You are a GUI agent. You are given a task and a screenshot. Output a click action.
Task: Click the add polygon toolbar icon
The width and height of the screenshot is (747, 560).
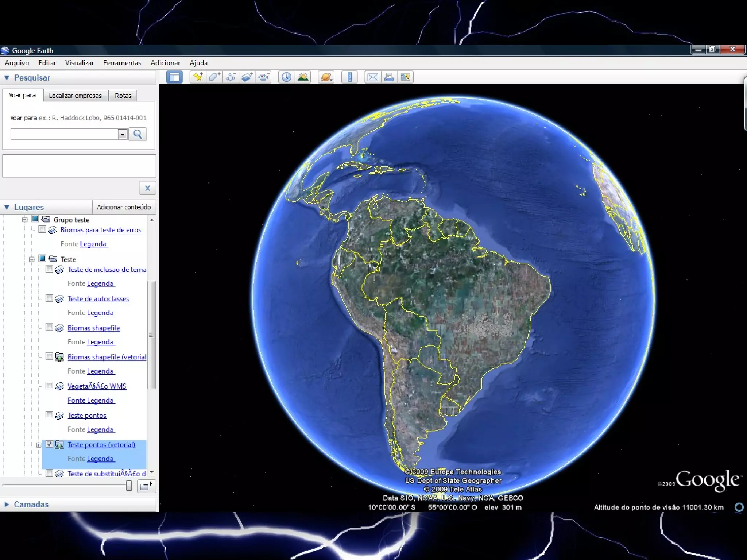point(214,77)
